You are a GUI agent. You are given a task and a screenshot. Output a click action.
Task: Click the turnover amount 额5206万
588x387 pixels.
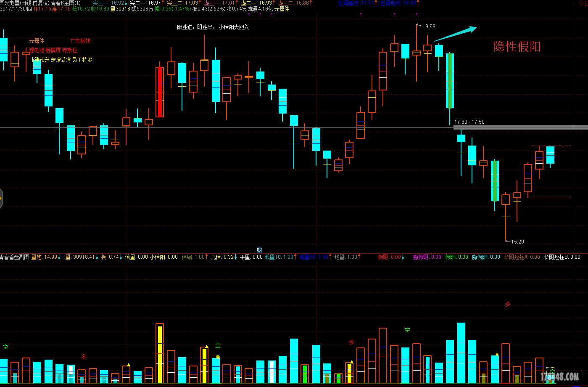point(142,9)
